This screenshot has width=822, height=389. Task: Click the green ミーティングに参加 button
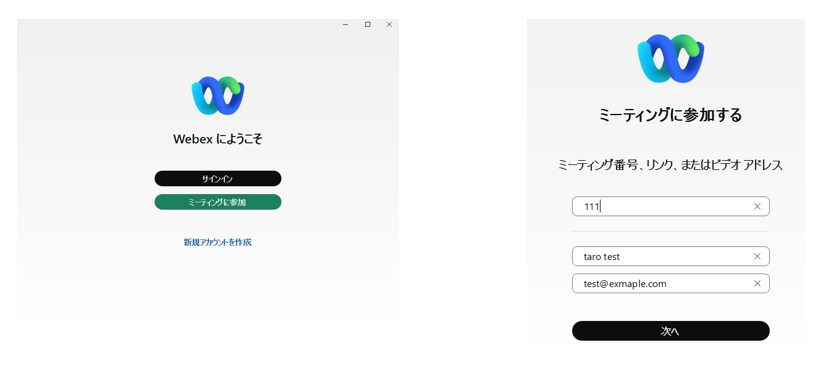tap(218, 202)
